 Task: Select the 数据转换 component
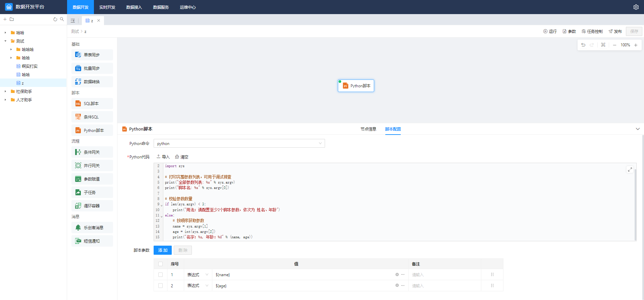pos(92,82)
